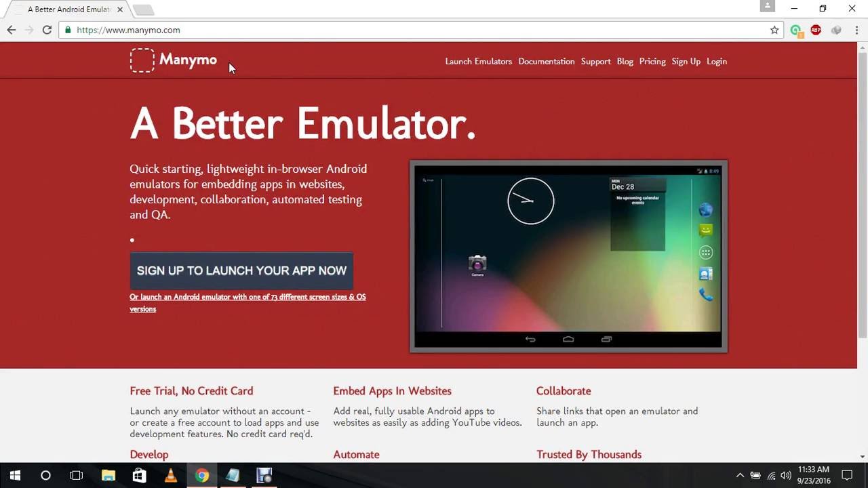Screen dimensions: 868x488
Task: Open Task View on the taskbar
Action: [77, 476]
